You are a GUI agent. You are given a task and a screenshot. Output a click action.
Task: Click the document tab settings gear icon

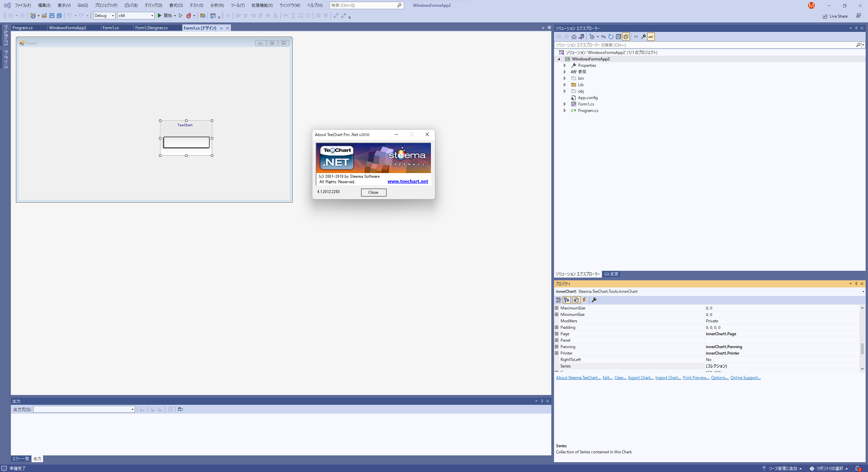click(x=549, y=27)
